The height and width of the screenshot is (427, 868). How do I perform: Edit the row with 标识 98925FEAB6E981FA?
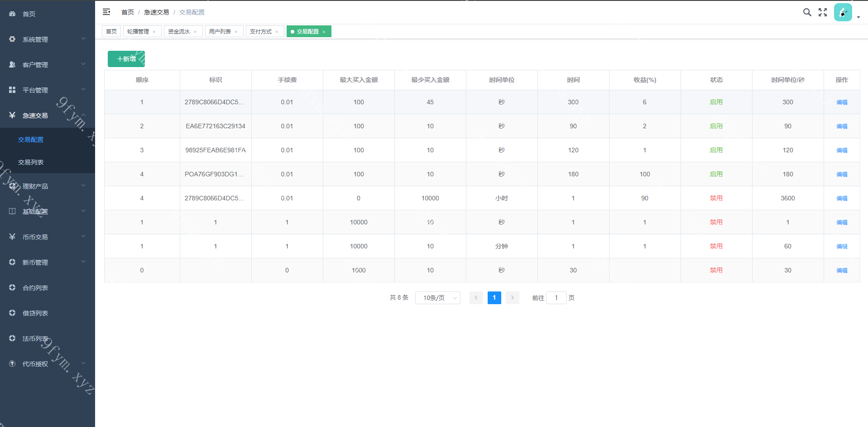pyautogui.click(x=842, y=150)
